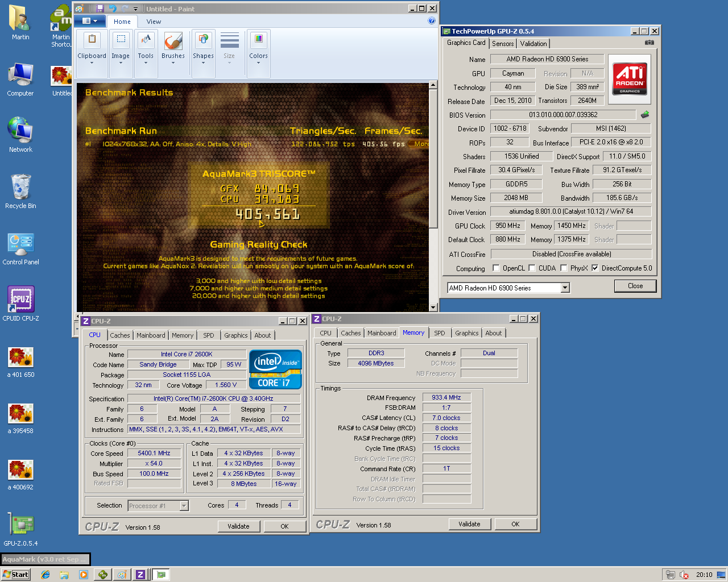Click the Paint application icon in its title bar
This screenshot has height=582, width=728.
[x=80, y=9]
